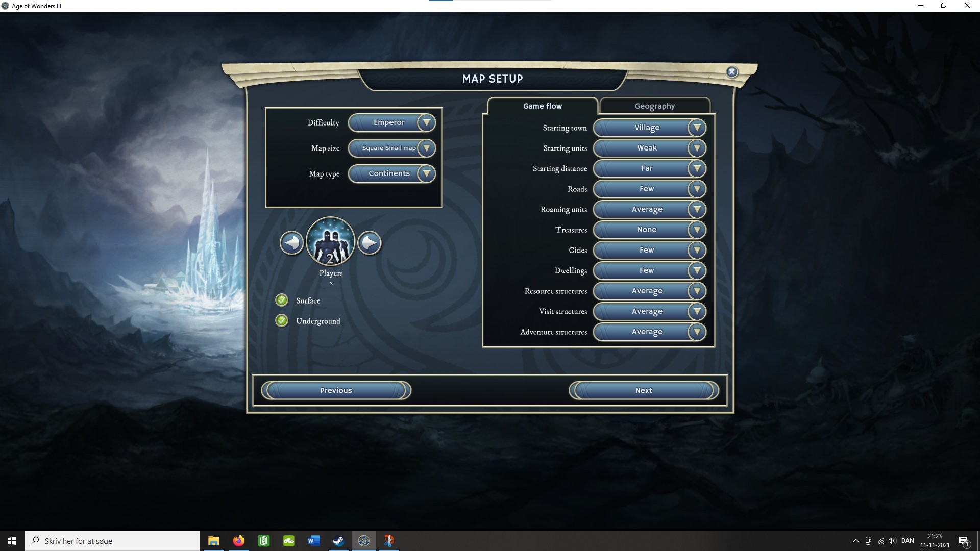Toggle the Underground layer checkbox
The image size is (980, 551).
point(282,320)
